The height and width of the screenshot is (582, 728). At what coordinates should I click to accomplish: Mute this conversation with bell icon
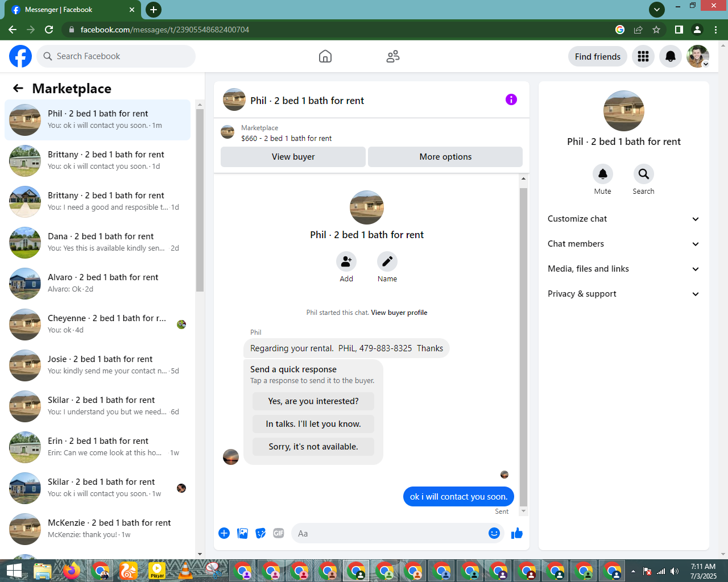tap(603, 174)
